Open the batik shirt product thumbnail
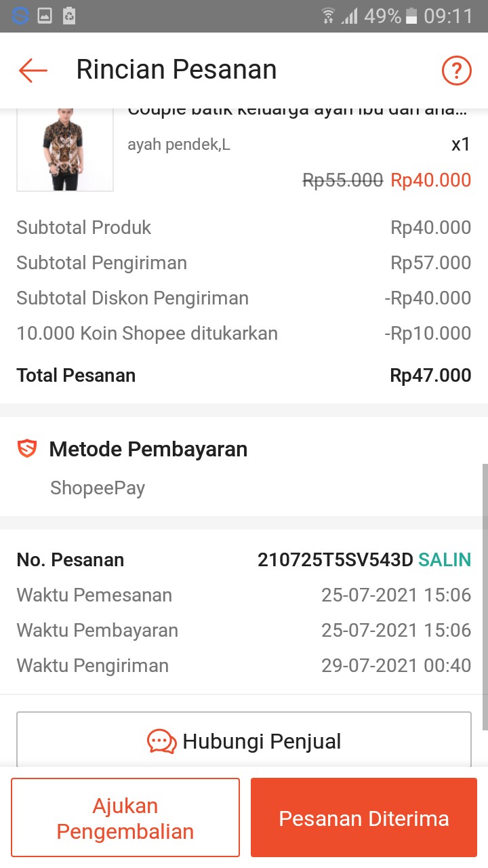The height and width of the screenshot is (868, 488). click(x=65, y=150)
